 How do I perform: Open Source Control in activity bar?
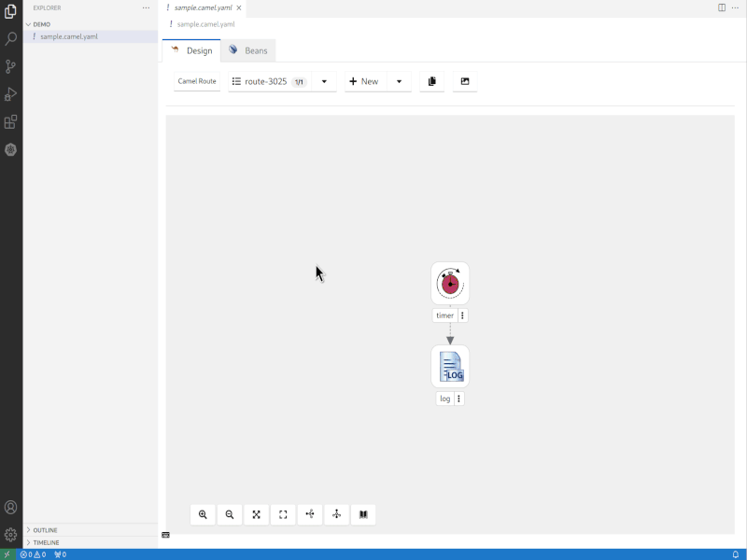[x=11, y=66]
